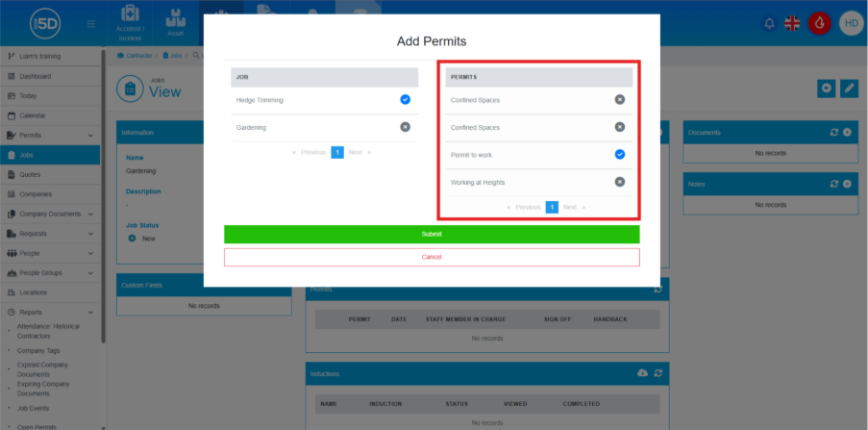Refresh the Documents panel
The width and height of the screenshot is (868, 430).
coord(833,132)
